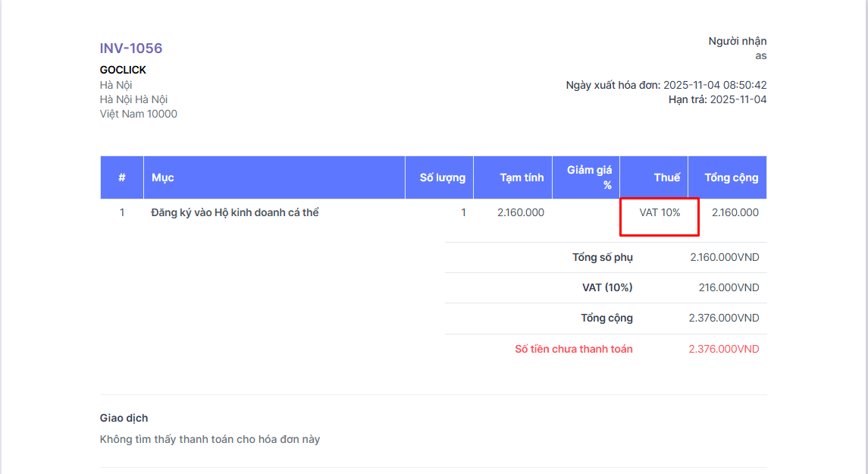Screen dimensions: 868x474
Task: Click the VAT (10%) amount 216.000VND
Action: click(729, 287)
